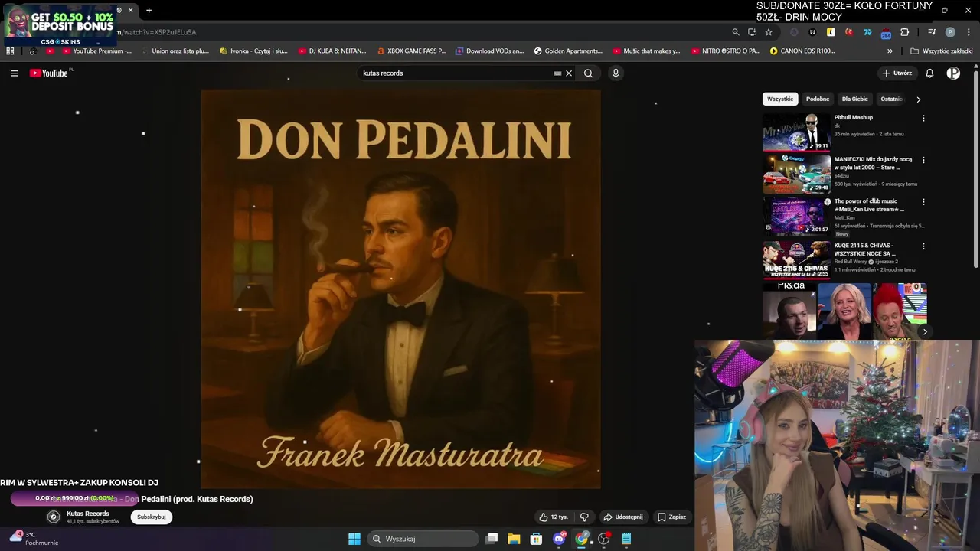The image size is (980, 551).
Task: Open the Download VODs bookmark
Action: pos(489,51)
